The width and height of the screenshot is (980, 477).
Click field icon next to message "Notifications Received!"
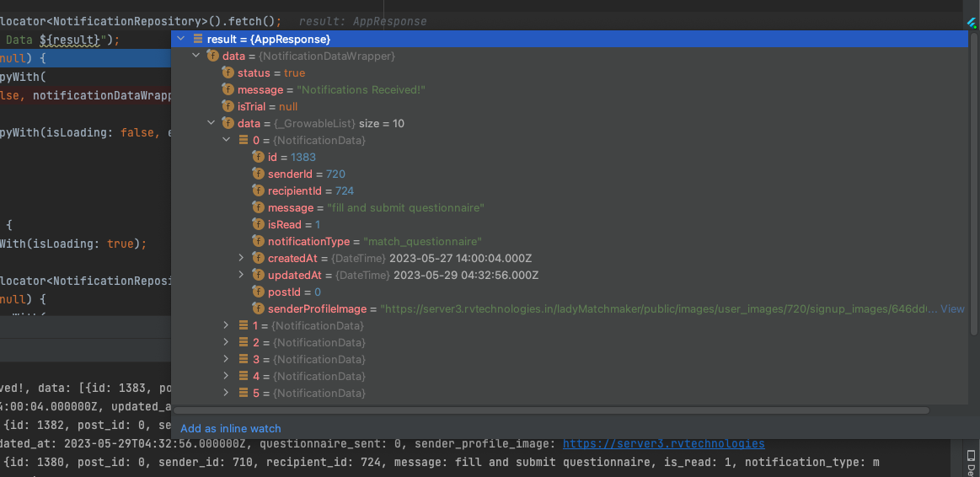[x=228, y=89]
